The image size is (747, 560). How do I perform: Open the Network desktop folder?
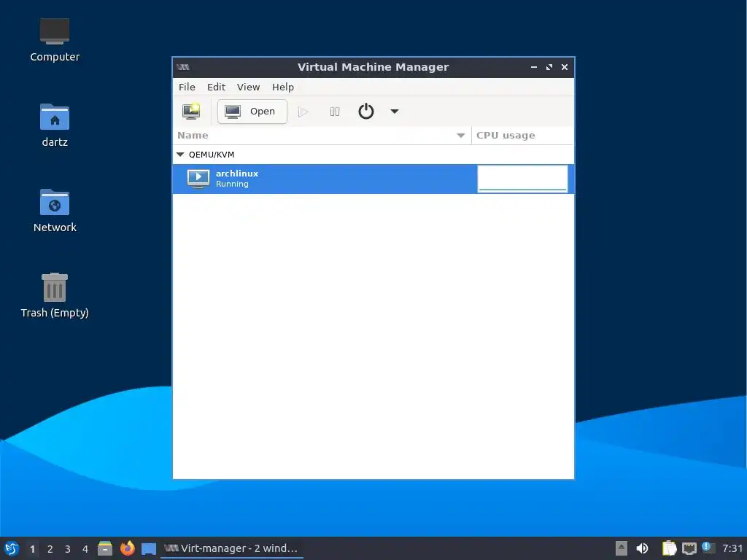tap(54, 211)
